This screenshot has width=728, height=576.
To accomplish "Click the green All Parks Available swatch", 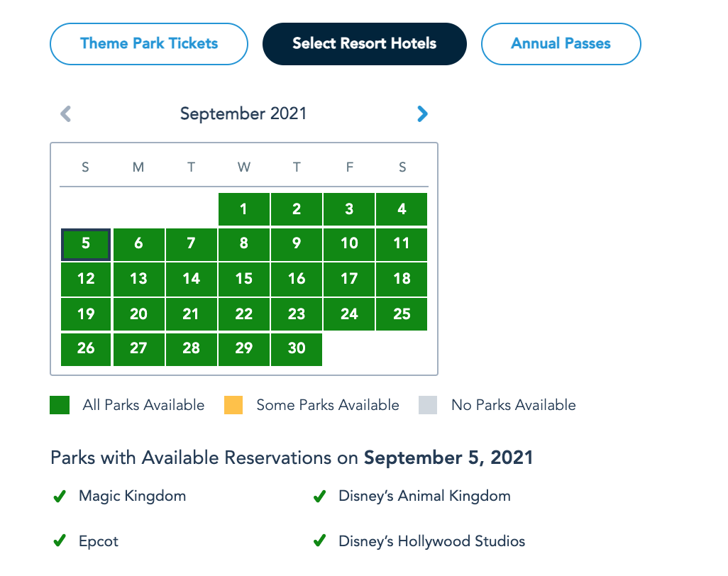I will pyautogui.click(x=60, y=405).
